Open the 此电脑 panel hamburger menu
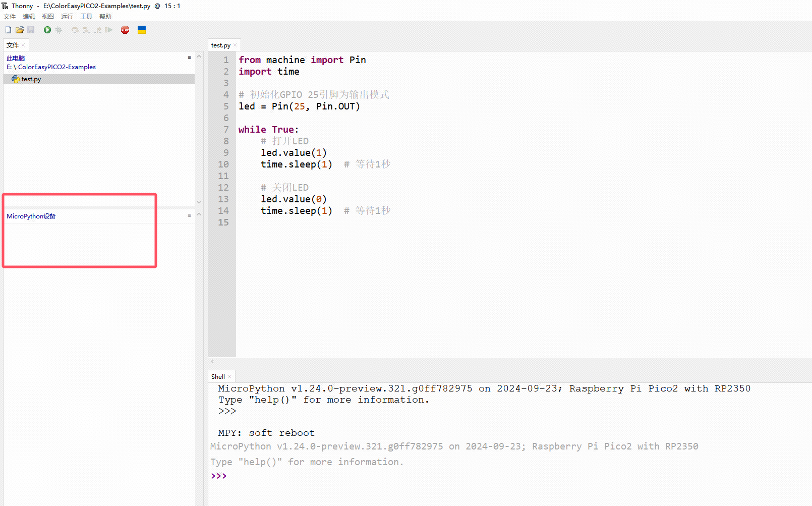The image size is (812, 506). [x=189, y=58]
